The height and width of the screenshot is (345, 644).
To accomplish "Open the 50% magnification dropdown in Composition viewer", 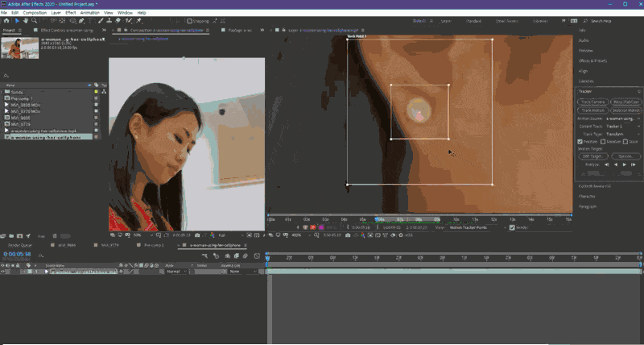I will (x=142, y=235).
